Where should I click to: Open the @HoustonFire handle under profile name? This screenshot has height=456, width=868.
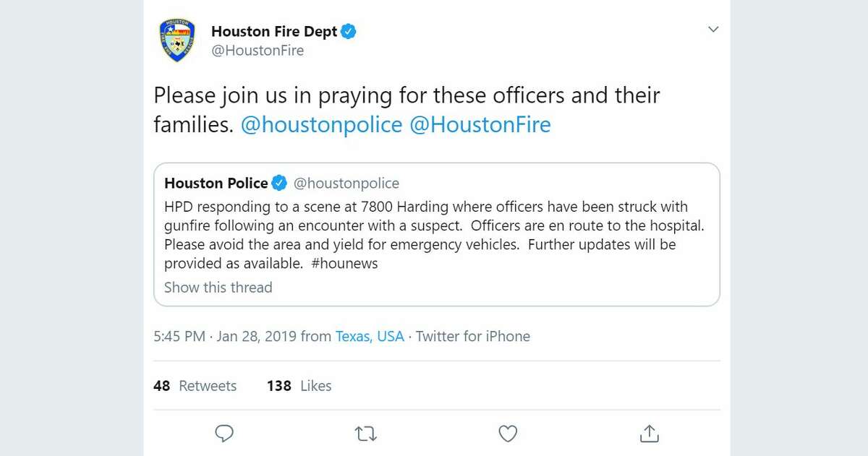tap(258, 51)
